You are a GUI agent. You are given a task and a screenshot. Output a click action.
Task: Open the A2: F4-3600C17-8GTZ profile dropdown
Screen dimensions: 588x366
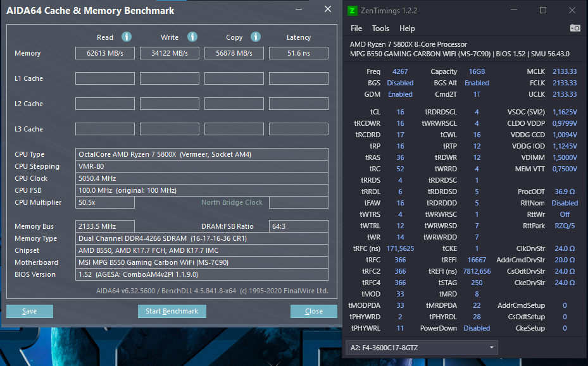(422, 348)
